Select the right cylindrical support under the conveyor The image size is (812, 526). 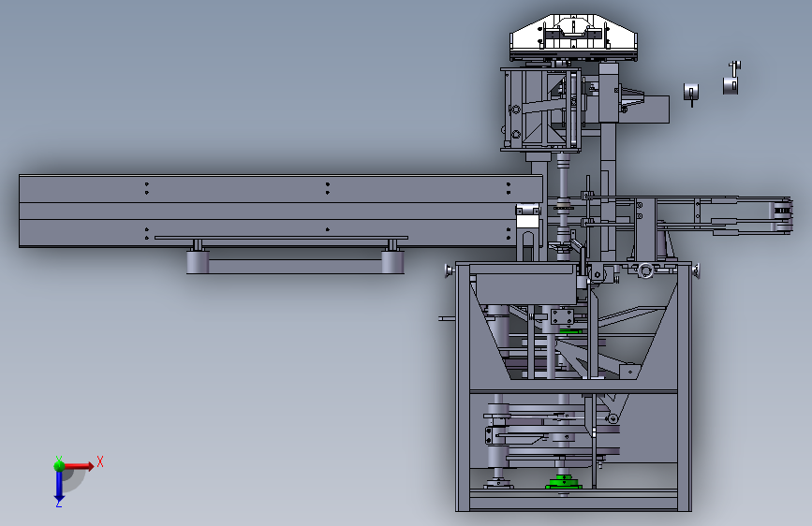392,261
